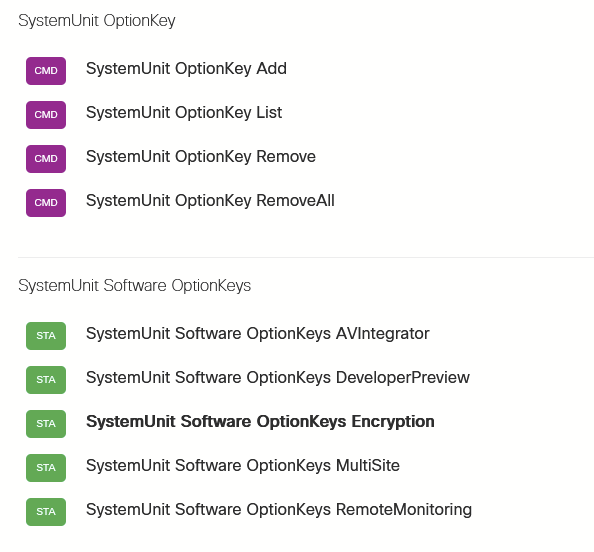This screenshot has height=552, width=594.
Task: Open SystemUnit OptionKey RemoveAll command
Action: coord(210,201)
